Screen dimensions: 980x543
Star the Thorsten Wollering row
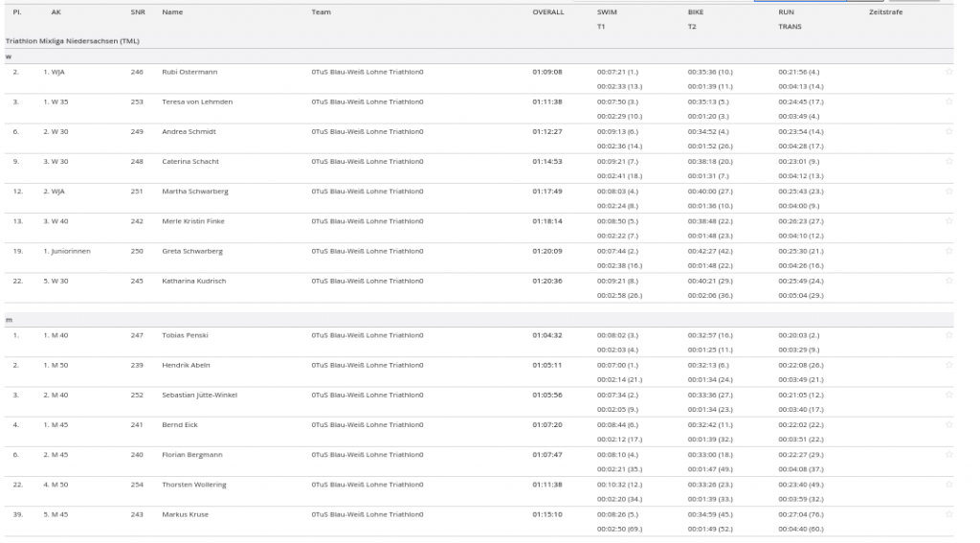(x=948, y=485)
